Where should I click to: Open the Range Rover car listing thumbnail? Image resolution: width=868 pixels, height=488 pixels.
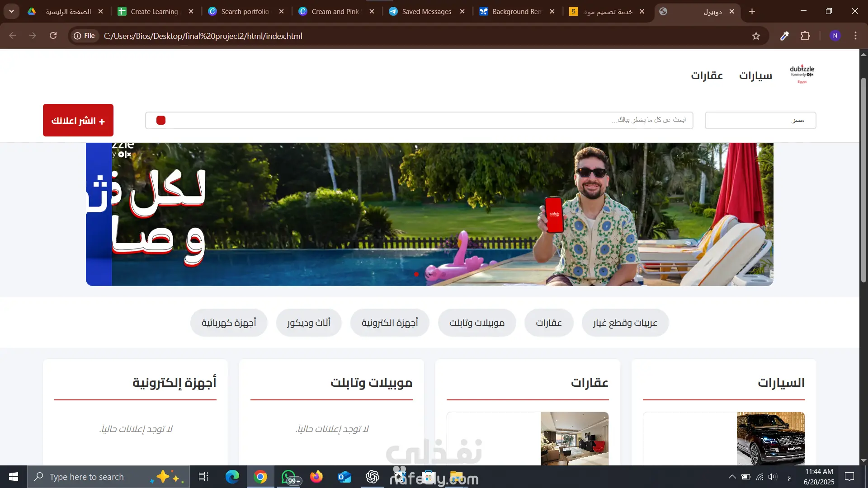point(770,438)
